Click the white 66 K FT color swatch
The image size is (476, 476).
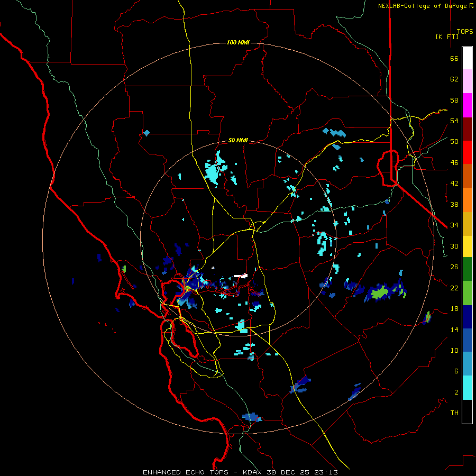(x=467, y=58)
